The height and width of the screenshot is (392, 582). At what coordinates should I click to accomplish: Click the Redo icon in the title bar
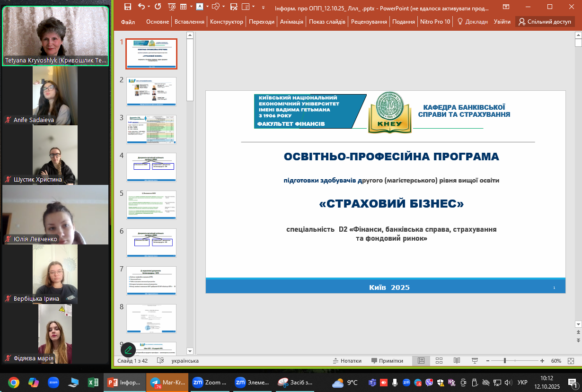click(158, 7)
